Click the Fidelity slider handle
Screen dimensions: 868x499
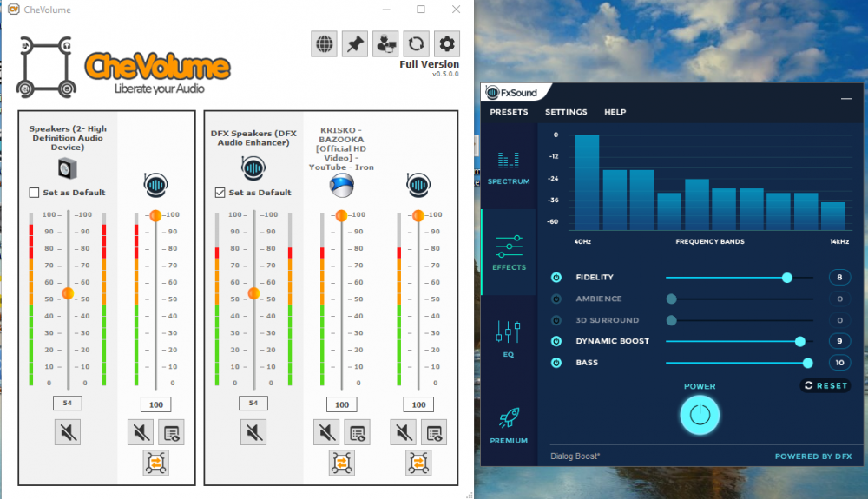click(x=786, y=278)
